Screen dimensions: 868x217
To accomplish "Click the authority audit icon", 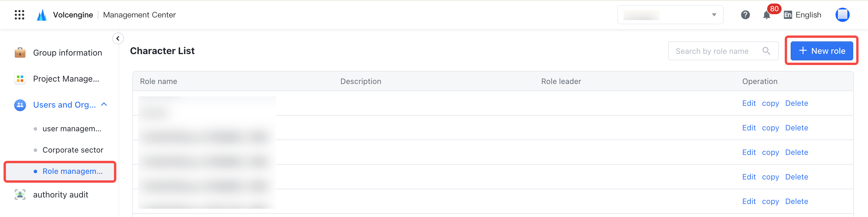I will pyautogui.click(x=20, y=195).
